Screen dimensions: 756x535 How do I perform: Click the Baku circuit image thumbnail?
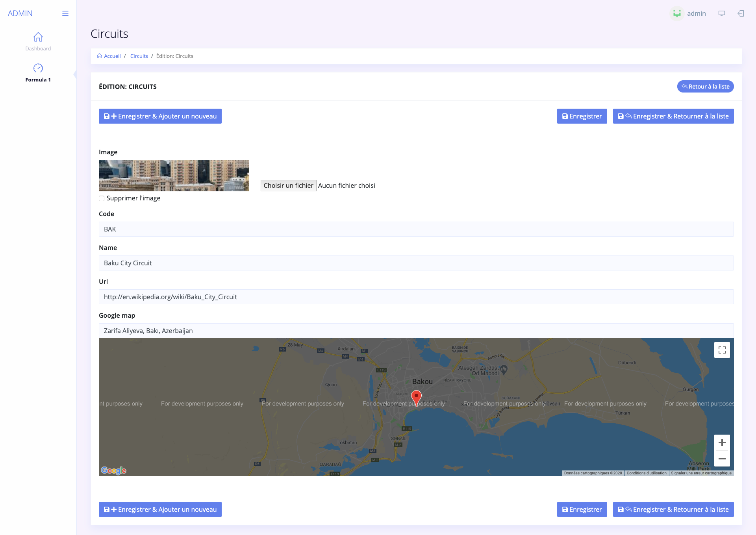click(174, 176)
